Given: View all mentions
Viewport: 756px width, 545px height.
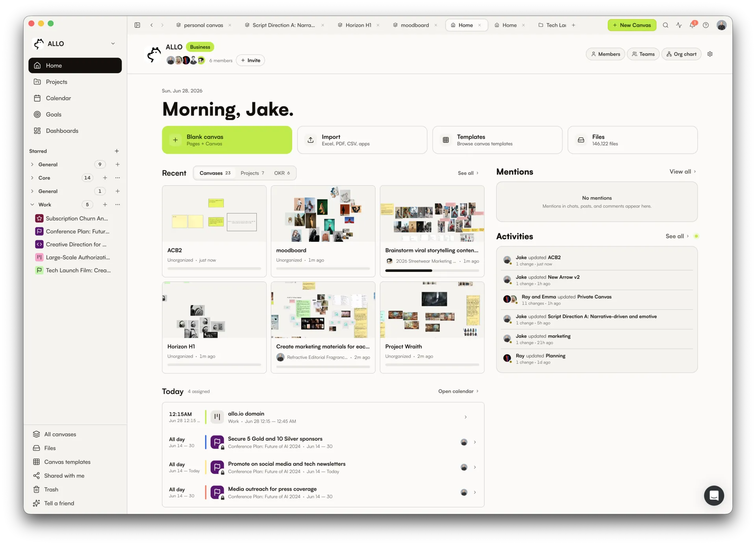Looking at the screenshot, I should [x=682, y=172].
